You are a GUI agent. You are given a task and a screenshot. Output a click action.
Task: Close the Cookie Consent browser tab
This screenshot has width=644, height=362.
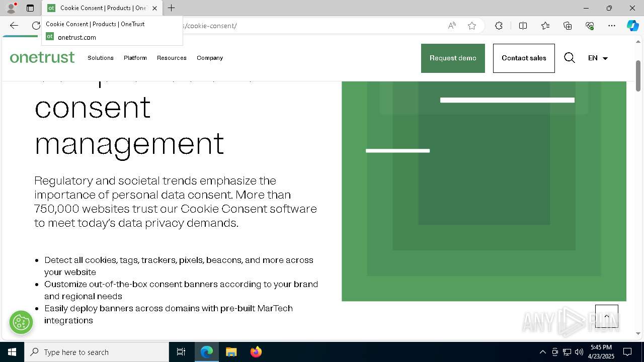pyautogui.click(x=154, y=8)
